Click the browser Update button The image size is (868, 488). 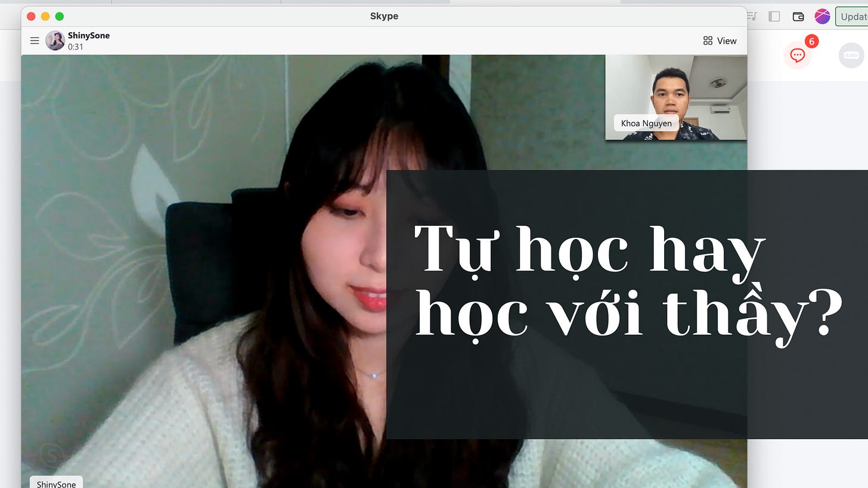click(x=852, y=17)
